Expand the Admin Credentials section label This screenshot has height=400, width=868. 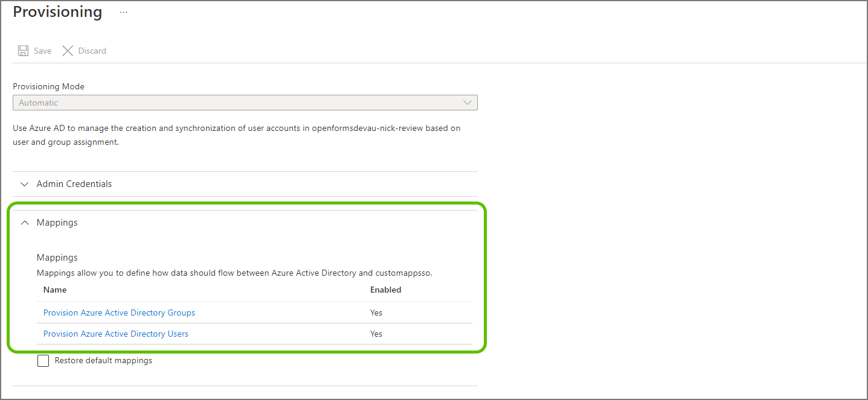74,184
